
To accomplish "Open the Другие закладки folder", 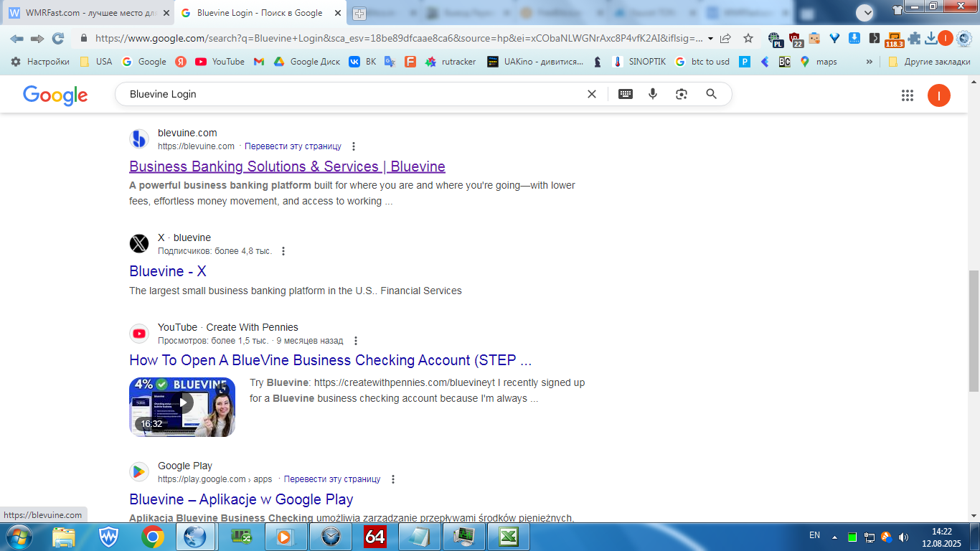I will point(929,62).
